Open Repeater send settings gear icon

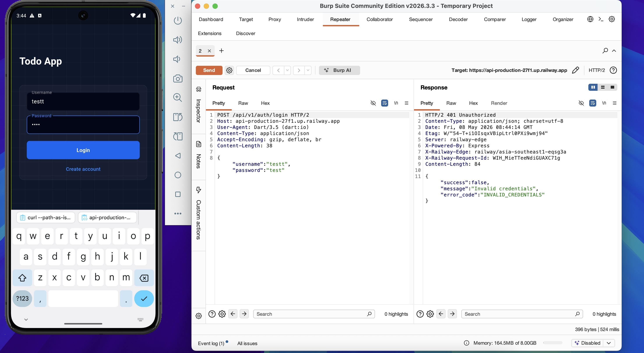[229, 70]
